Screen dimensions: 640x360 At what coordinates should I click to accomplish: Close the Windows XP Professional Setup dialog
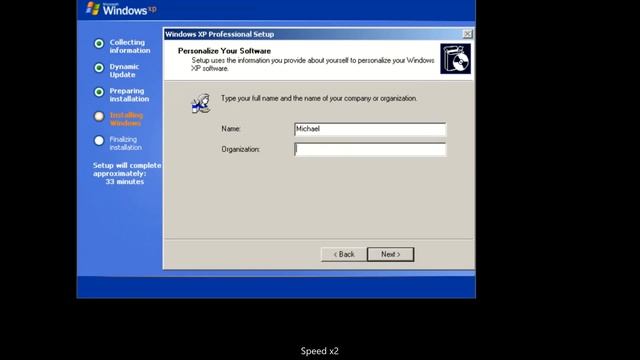[468, 34]
